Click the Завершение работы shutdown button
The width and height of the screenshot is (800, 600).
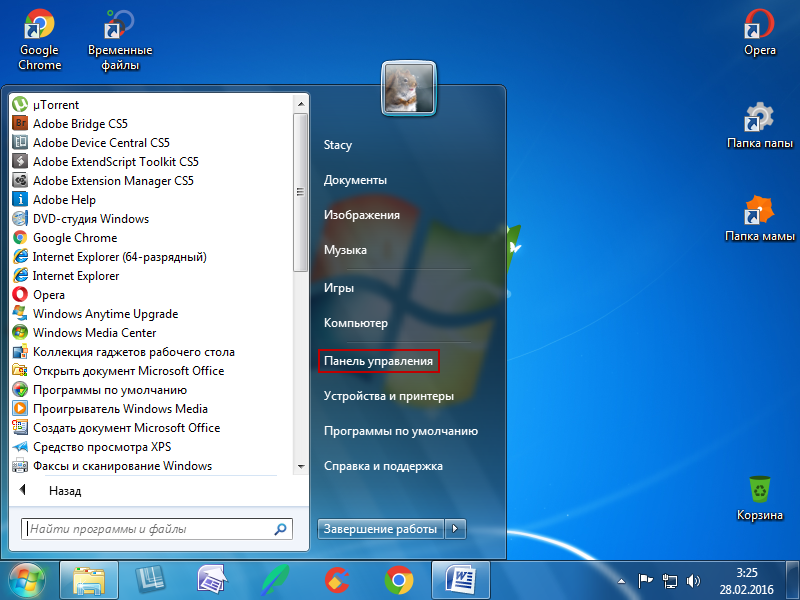click(381, 529)
